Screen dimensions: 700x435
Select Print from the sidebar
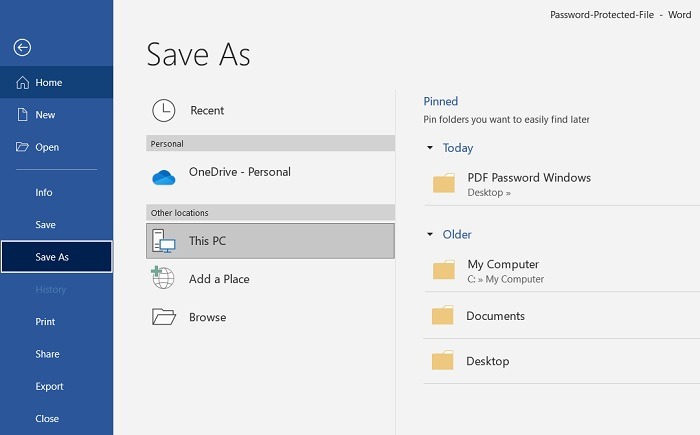(x=45, y=322)
